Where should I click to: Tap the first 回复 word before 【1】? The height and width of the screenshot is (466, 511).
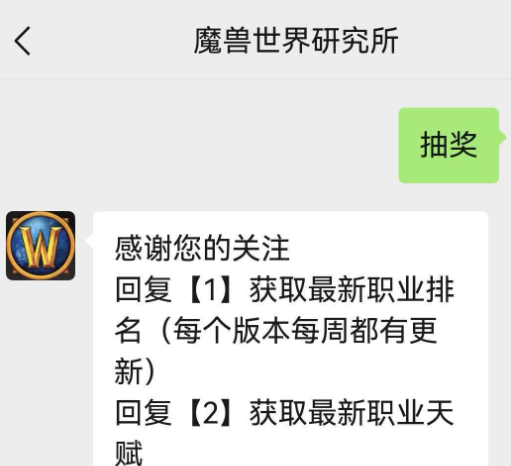(x=143, y=289)
